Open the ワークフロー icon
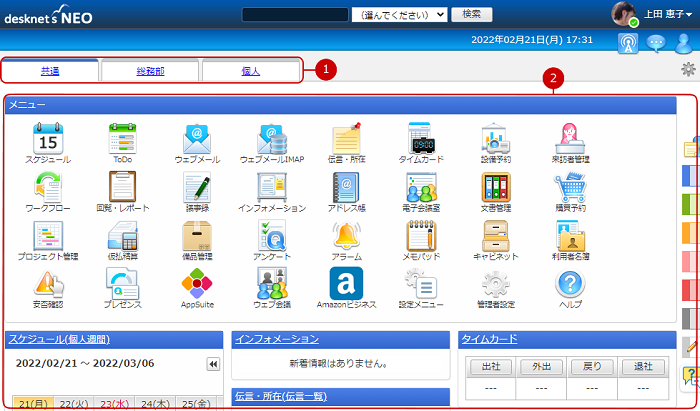 pyautogui.click(x=48, y=187)
